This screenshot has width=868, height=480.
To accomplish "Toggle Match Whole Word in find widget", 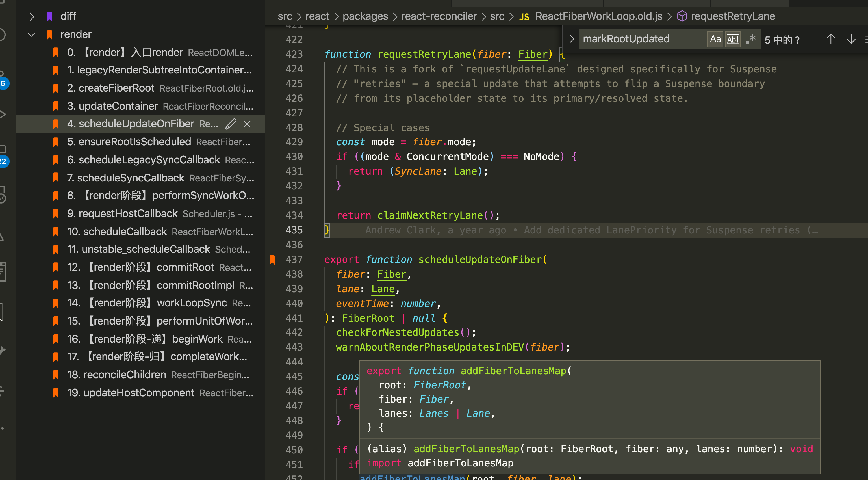I will click(x=733, y=40).
